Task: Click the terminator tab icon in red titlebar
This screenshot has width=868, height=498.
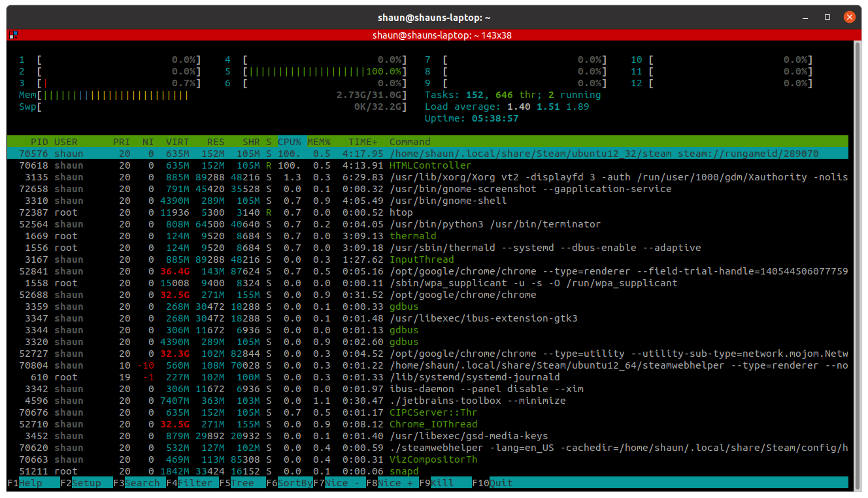Action: click(x=13, y=35)
